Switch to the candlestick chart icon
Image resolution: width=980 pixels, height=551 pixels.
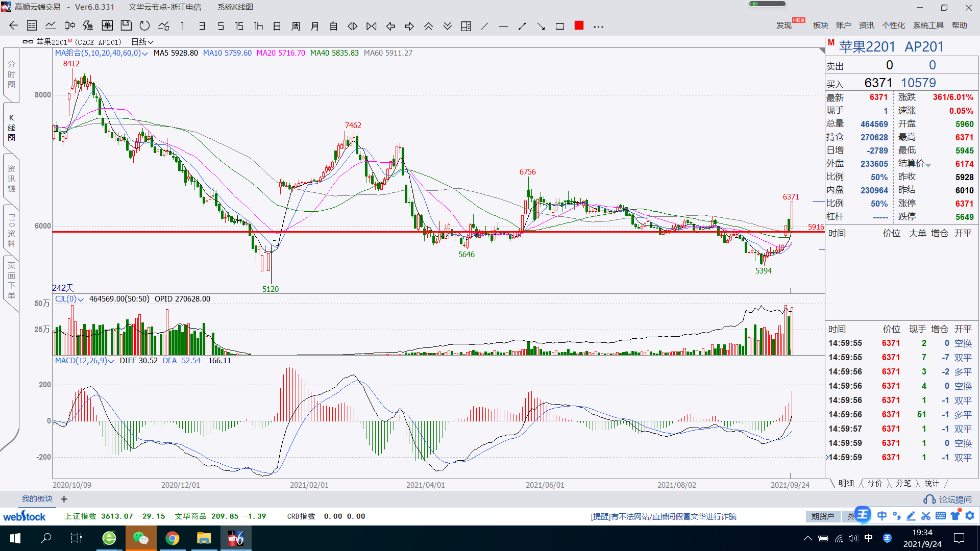[x=69, y=26]
